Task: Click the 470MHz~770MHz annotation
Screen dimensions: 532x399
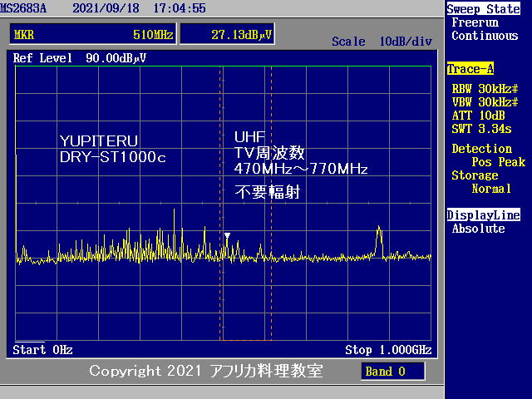Action: click(x=301, y=169)
